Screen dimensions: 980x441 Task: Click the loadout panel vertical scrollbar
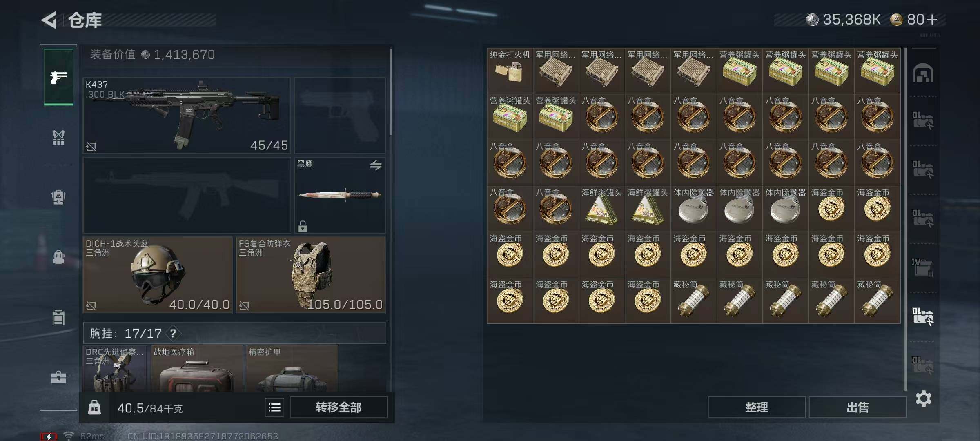coord(391,92)
